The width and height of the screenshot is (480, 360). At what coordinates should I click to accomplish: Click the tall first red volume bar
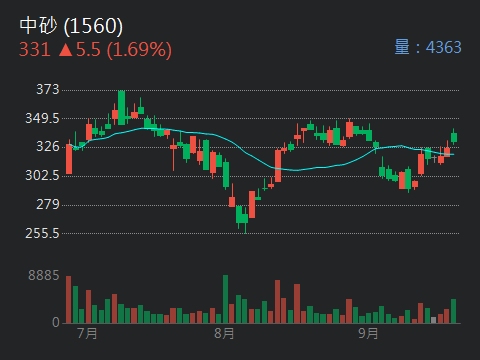69,300
